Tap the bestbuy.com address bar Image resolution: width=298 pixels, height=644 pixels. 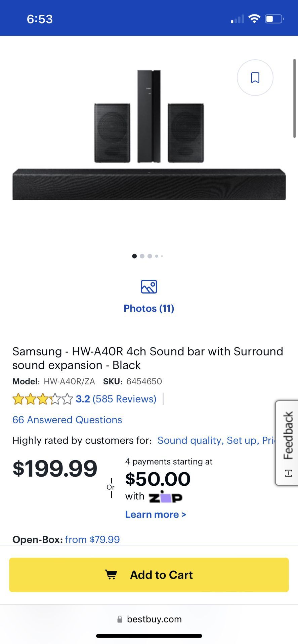click(154, 619)
